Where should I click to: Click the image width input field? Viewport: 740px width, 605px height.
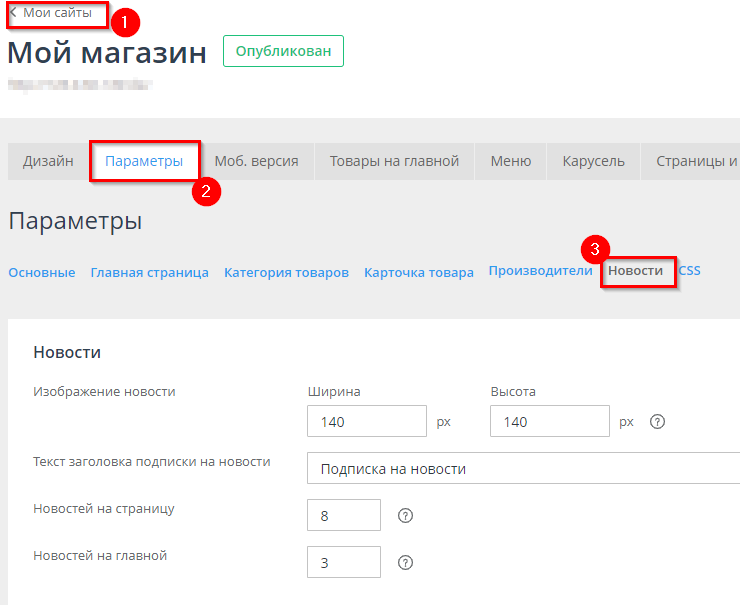click(x=367, y=422)
